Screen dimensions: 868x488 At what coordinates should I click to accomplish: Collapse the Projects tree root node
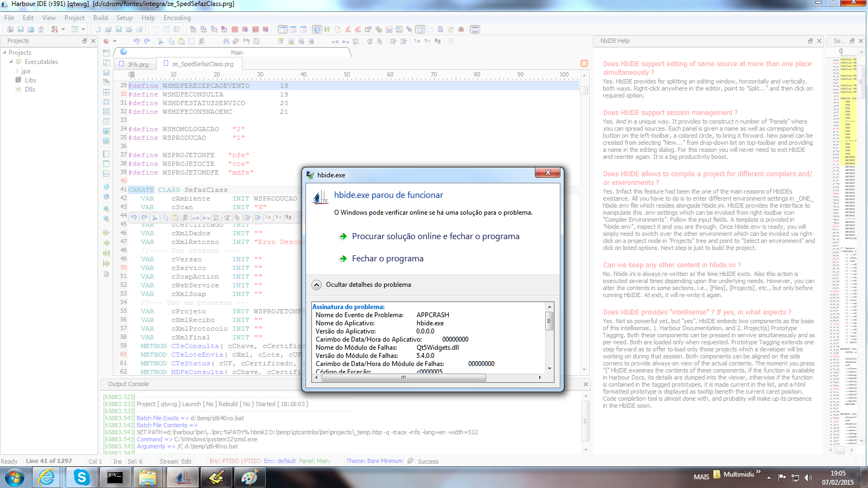5,53
